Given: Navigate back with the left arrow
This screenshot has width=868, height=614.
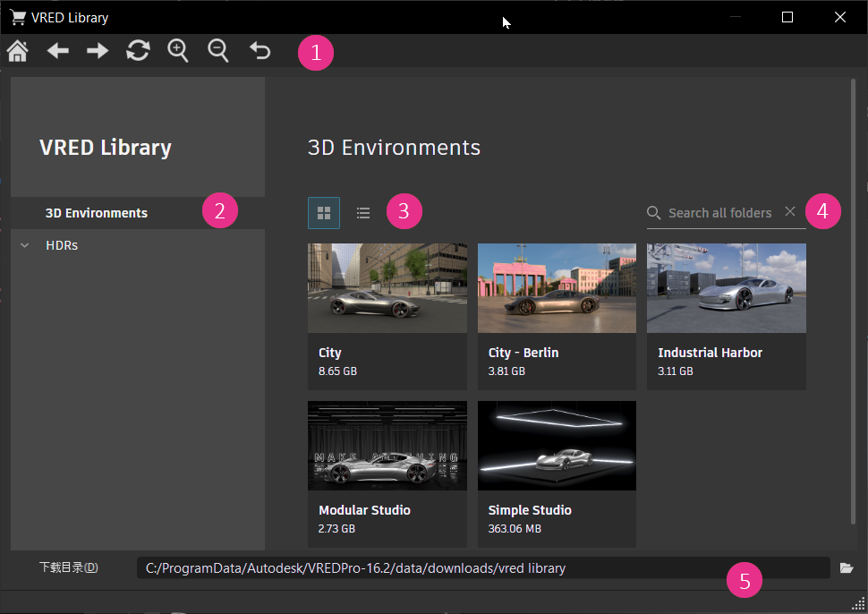Looking at the screenshot, I should (57, 51).
